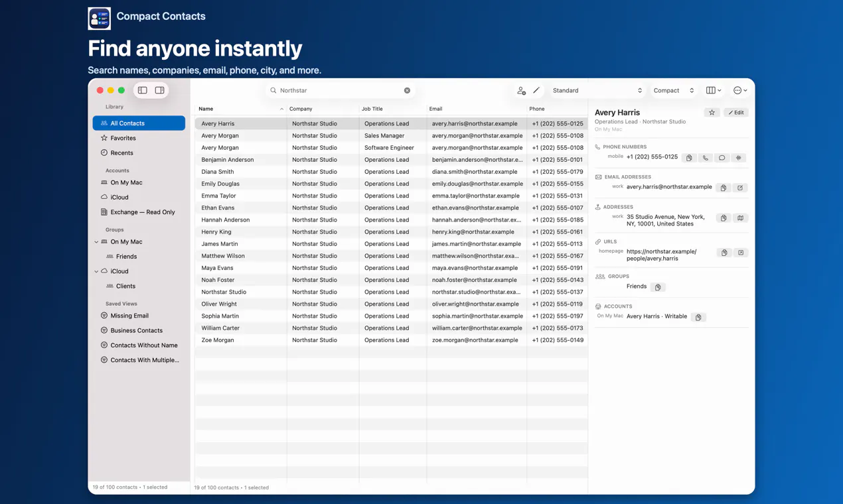Open the homepage URL in browser icon

(x=741, y=253)
